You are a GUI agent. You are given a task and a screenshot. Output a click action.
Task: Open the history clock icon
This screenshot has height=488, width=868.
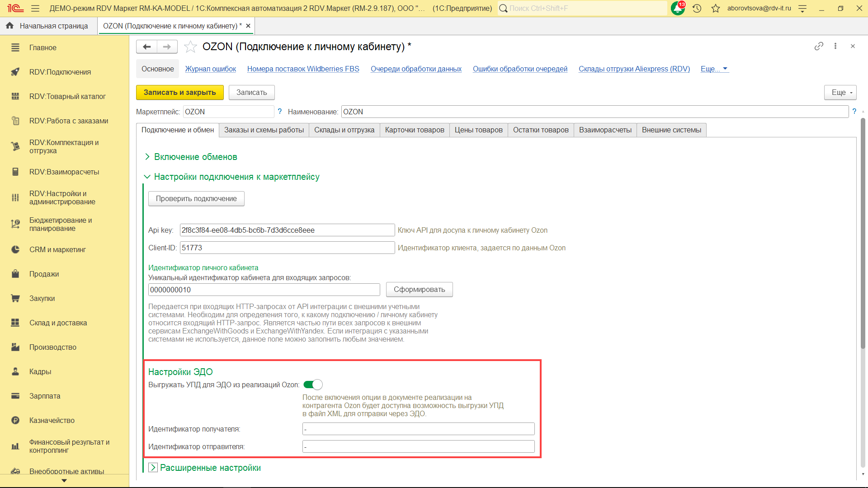(x=697, y=8)
